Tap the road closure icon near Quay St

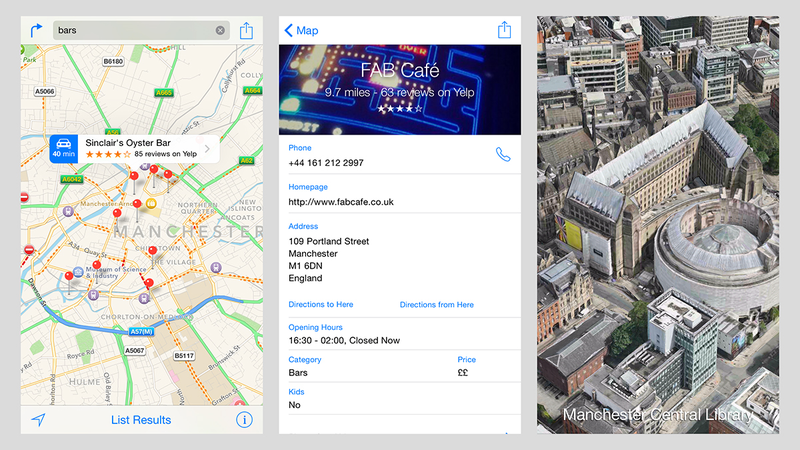point(29,250)
